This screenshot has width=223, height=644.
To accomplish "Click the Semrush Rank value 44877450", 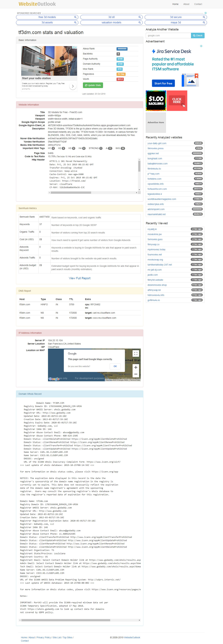I will (44, 217).
